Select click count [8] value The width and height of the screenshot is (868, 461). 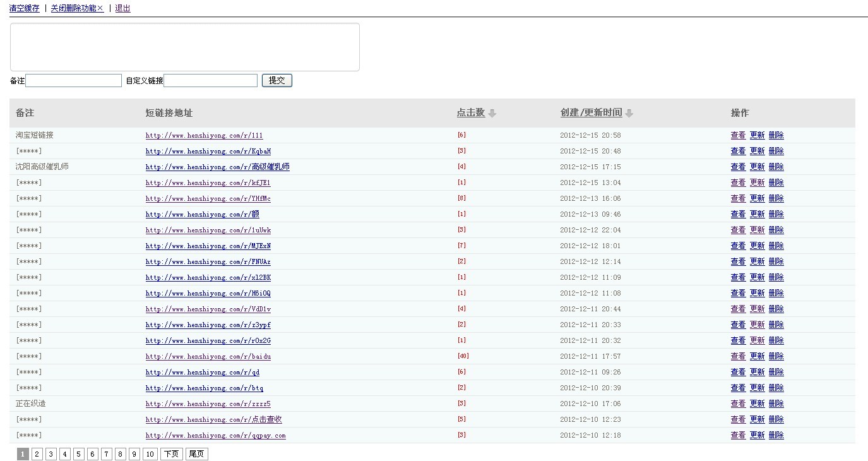(461, 198)
